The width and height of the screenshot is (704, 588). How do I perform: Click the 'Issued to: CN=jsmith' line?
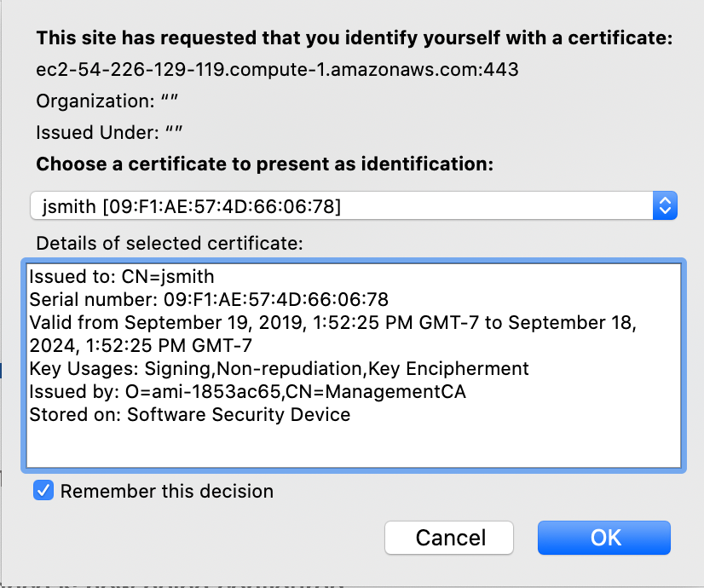click(x=121, y=276)
